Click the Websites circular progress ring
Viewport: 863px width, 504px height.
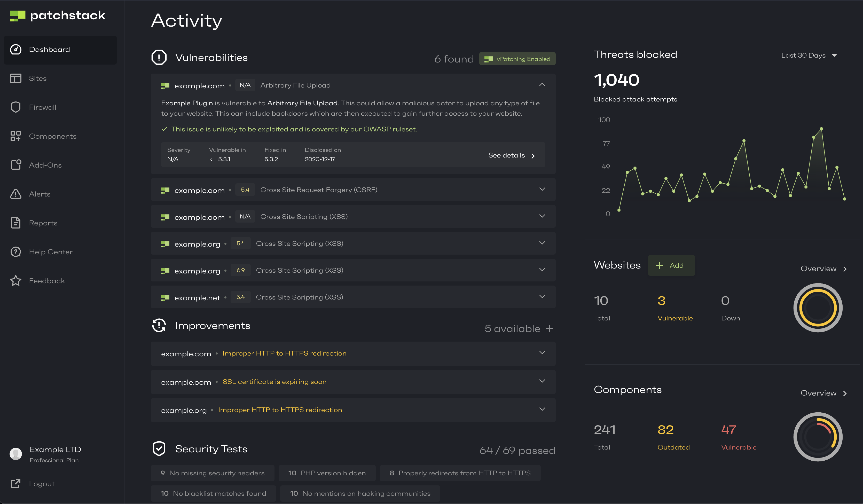pos(818,308)
